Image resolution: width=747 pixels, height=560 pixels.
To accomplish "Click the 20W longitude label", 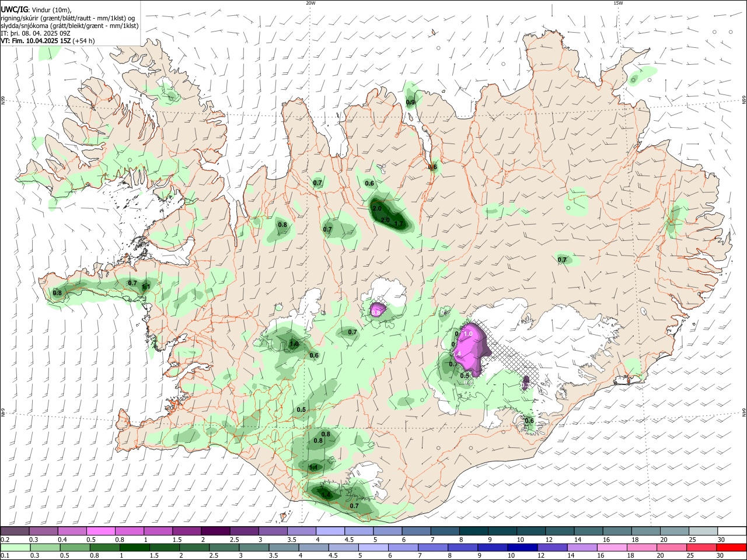I will click(x=310, y=3).
